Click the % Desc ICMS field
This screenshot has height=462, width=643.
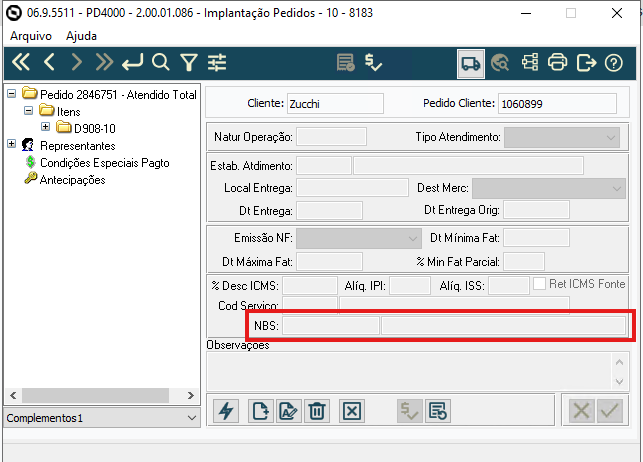310,286
